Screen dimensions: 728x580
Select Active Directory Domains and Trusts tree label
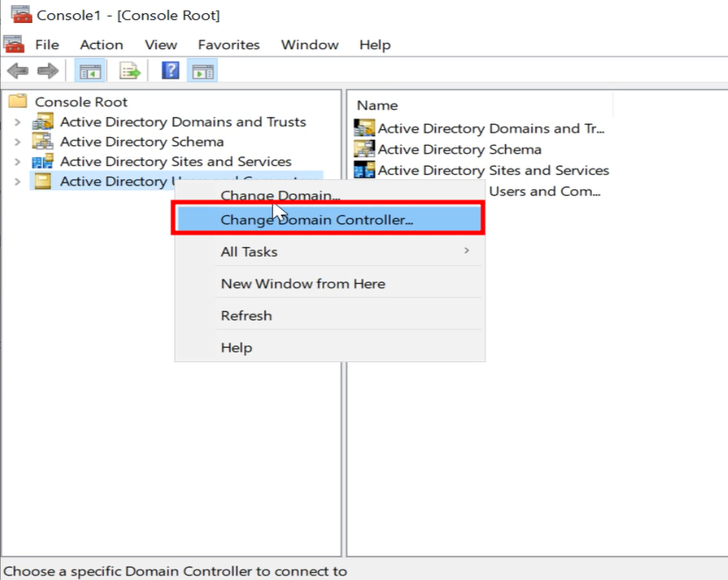pos(183,122)
